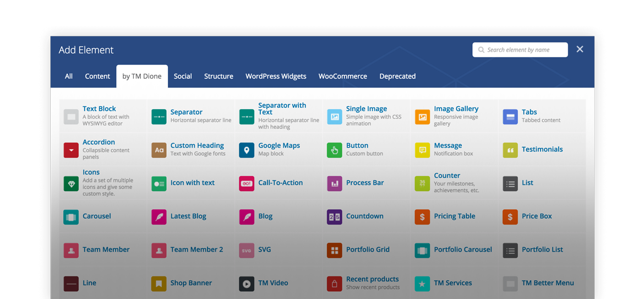This screenshot has width=644, height=299.
Task: Select the Accordion element icon
Action: pyautogui.click(x=71, y=150)
